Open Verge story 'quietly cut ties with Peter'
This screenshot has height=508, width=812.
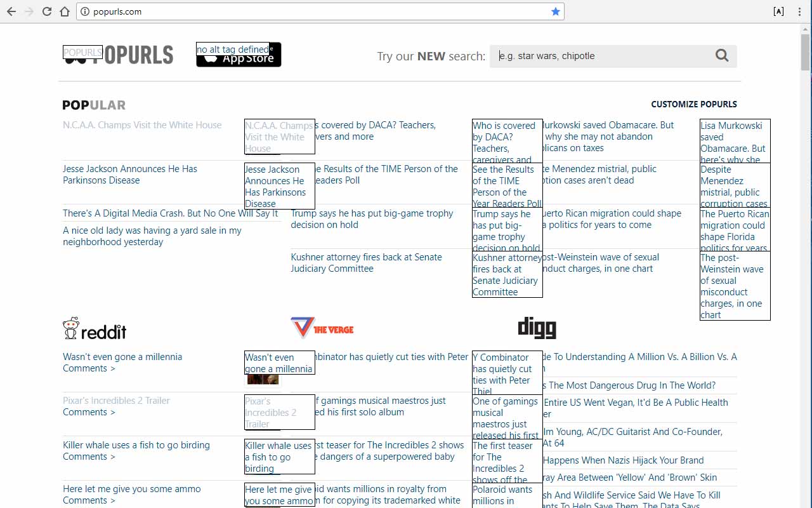click(392, 357)
